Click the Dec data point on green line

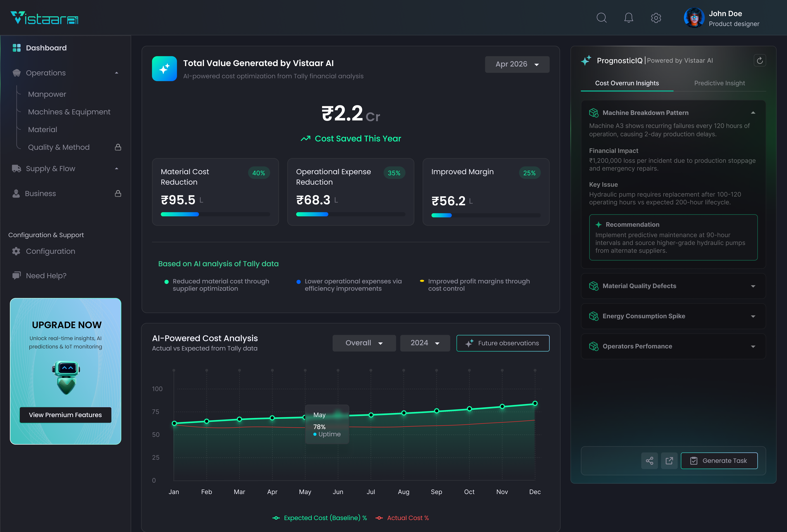point(535,403)
